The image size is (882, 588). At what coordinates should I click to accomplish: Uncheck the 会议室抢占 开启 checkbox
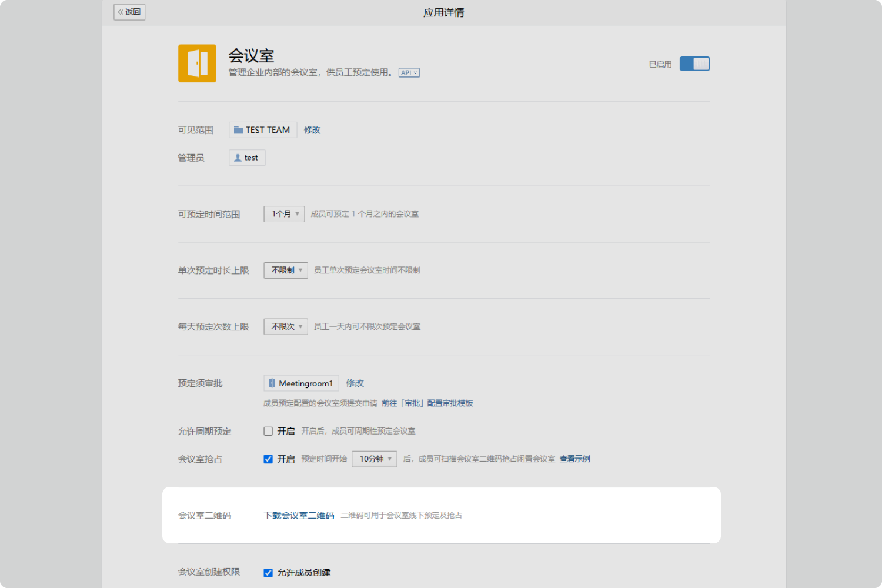[x=268, y=459]
